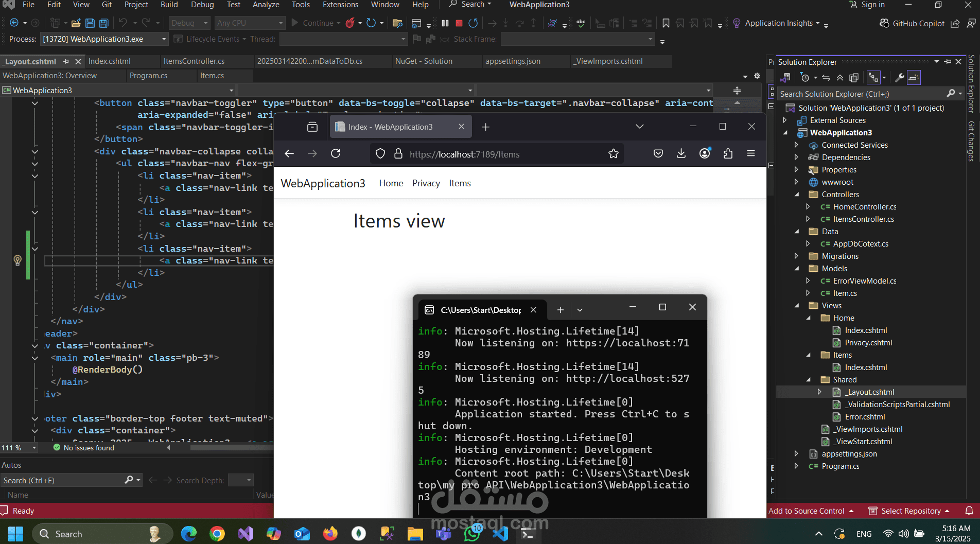This screenshot has width=980, height=544.
Task: Expand the Migrations folder node
Action: pos(797,256)
